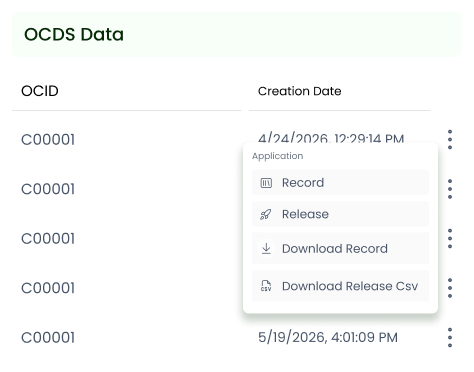Select Release from the Application menu

click(x=340, y=214)
